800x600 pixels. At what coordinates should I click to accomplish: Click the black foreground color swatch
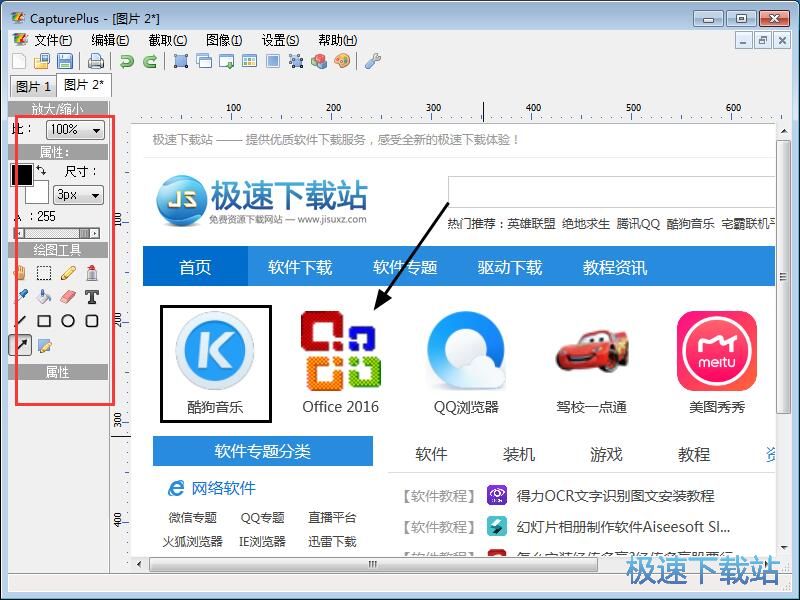(21, 175)
